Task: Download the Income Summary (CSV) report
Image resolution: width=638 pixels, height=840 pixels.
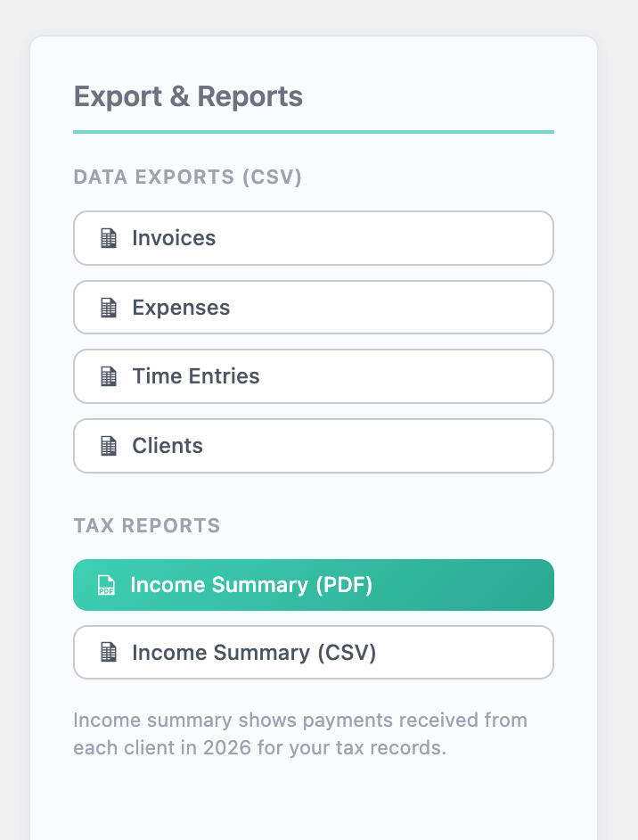Action: tap(313, 653)
